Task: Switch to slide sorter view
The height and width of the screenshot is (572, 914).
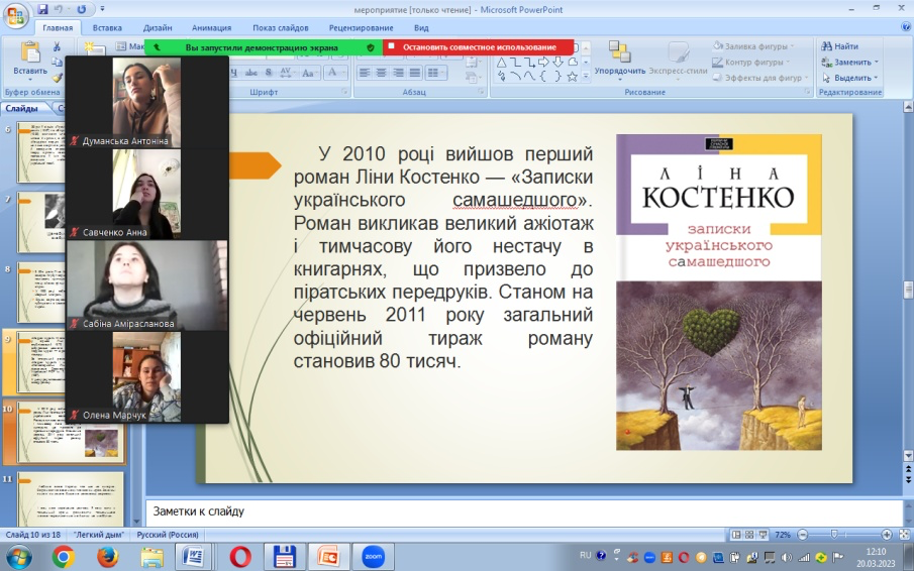Action: click(x=749, y=535)
